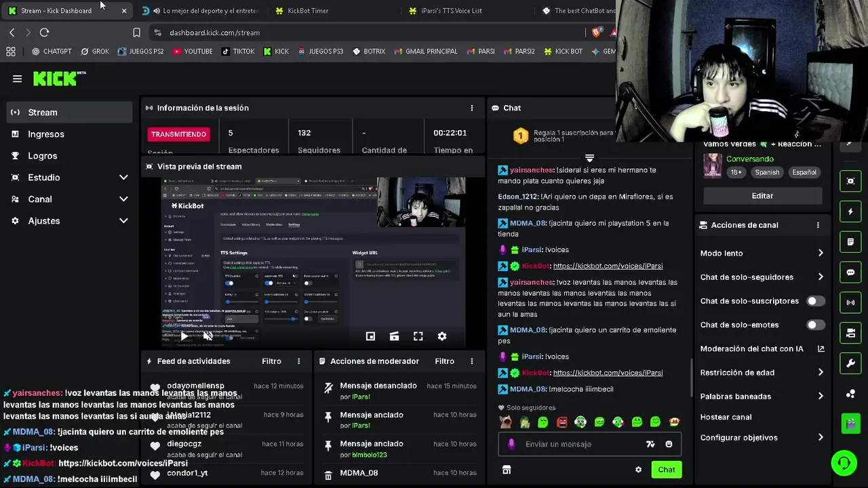
Task: Enable theater mode in stream preview
Action: click(394, 336)
